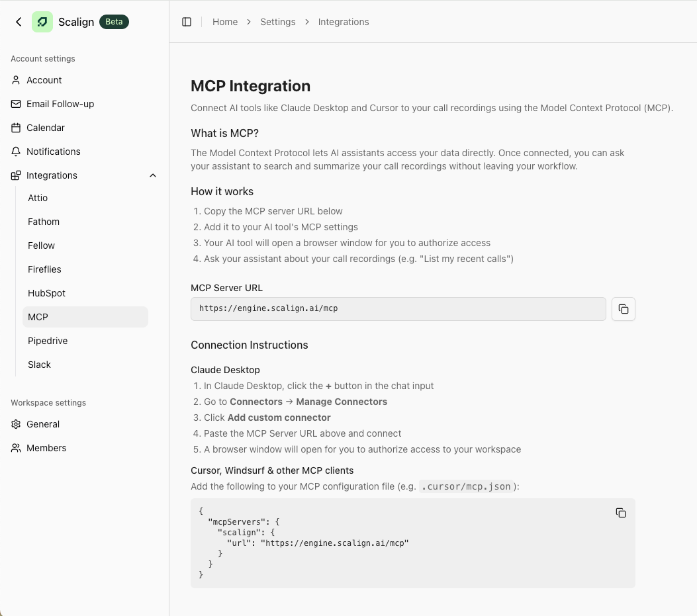697x616 pixels.
Task: Click the 'Claude Desktop' subheading
Action: [225, 370]
